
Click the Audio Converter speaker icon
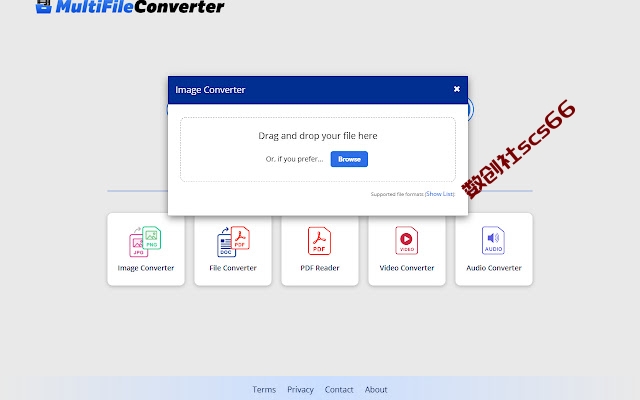click(493, 240)
